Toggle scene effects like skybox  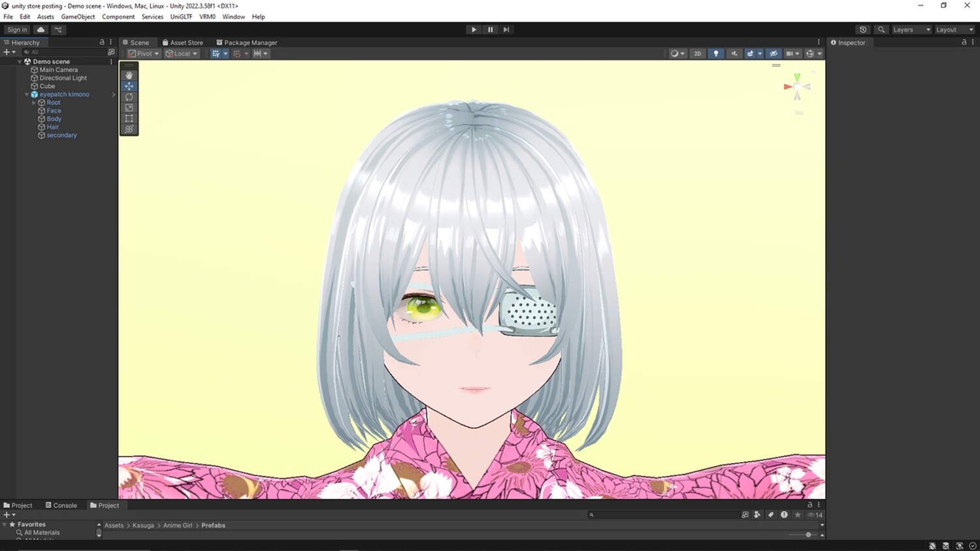click(x=751, y=54)
